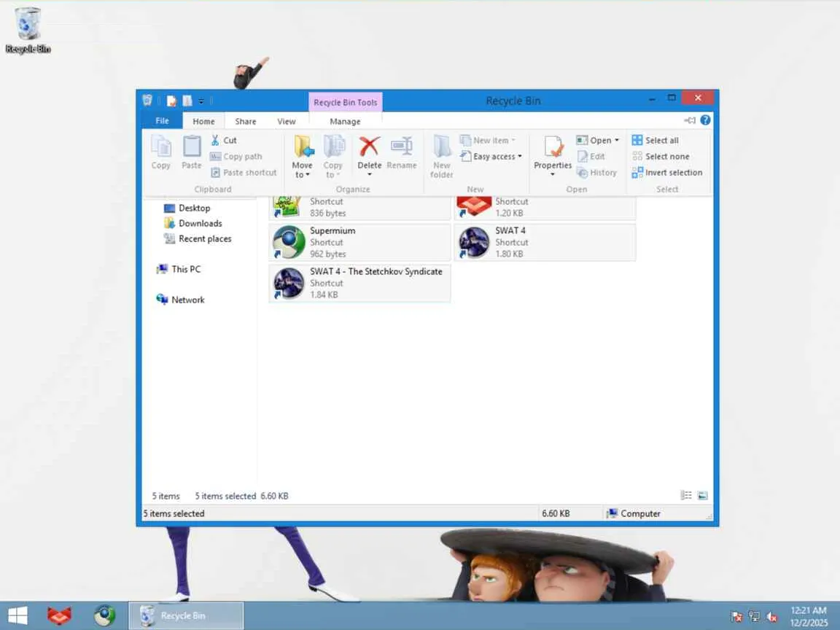Click Select all
840x630 pixels.
tap(656, 140)
